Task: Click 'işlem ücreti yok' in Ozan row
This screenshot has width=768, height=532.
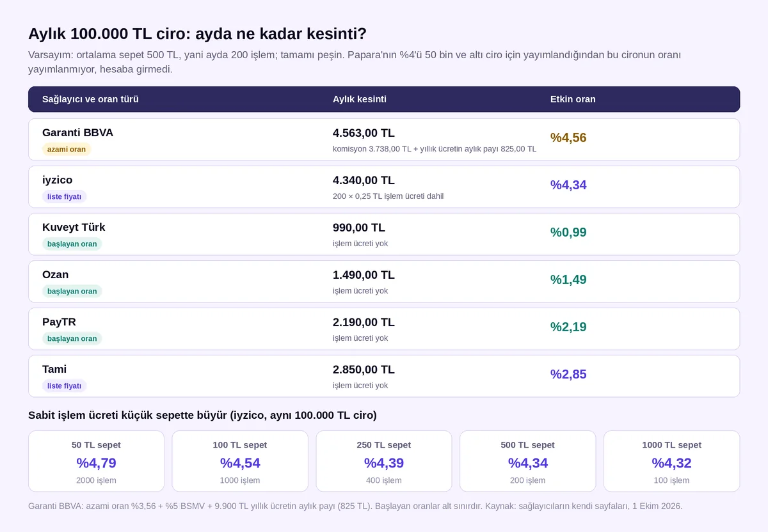Action: tap(360, 291)
